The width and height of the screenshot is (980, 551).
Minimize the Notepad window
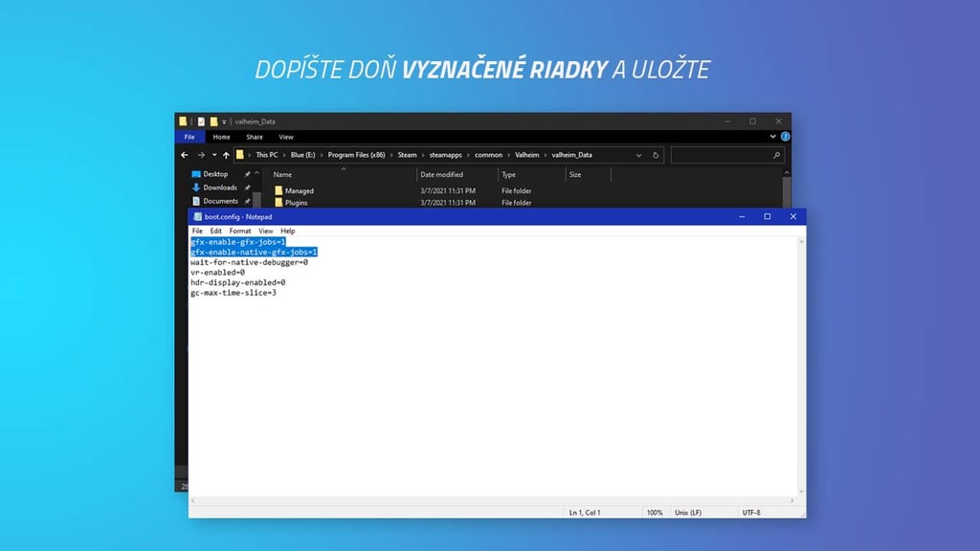(x=742, y=217)
